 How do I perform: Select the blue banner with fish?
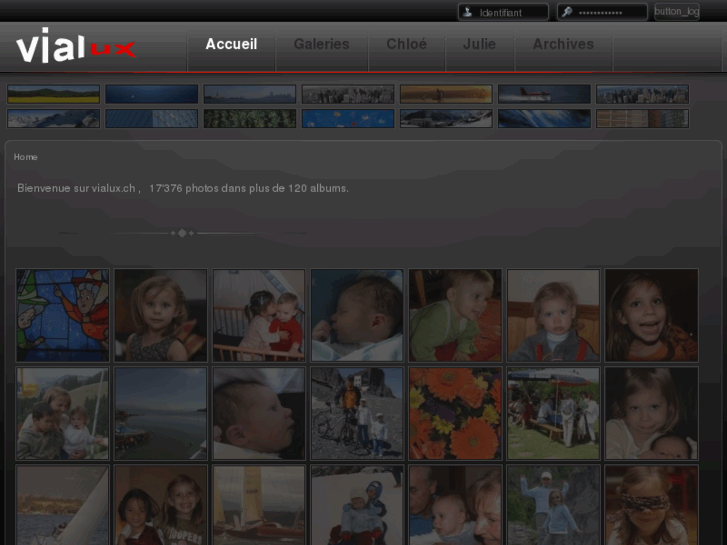348,118
